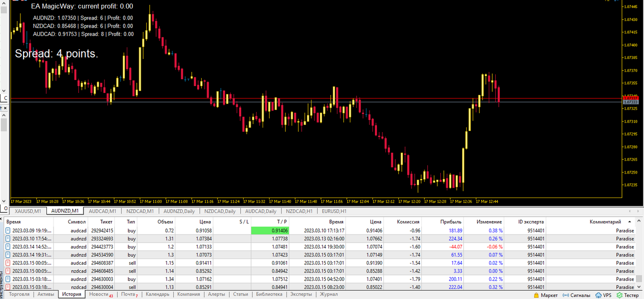This screenshot has width=644, height=299.
Task: Switch to the EURUSD,H1 chart tab
Action: point(334,211)
